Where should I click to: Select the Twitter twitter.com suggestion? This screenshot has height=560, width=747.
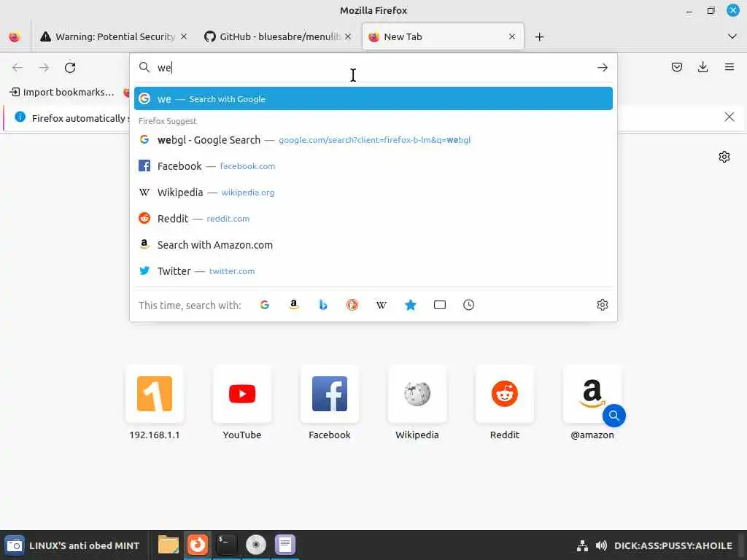(373, 271)
